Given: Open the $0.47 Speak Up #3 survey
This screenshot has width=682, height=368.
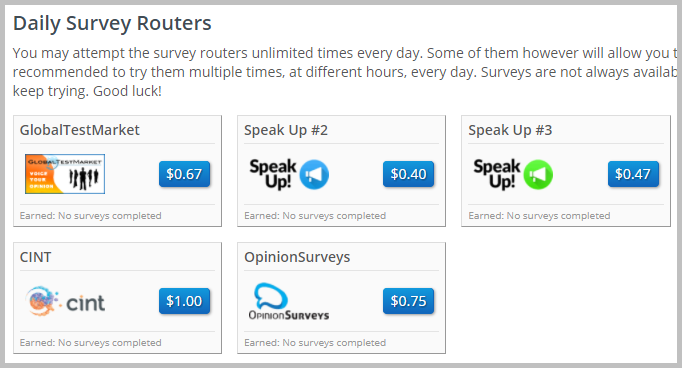Looking at the screenshot, I should pyautogui.click(x=633, y=174).
